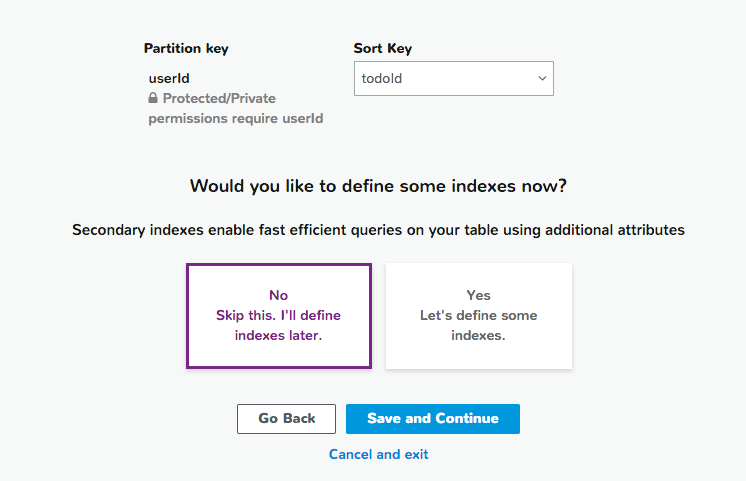This screenshot has height=481, width=746.
Task: Click the Protected/Private permissions note
Action: click(219, 99)
